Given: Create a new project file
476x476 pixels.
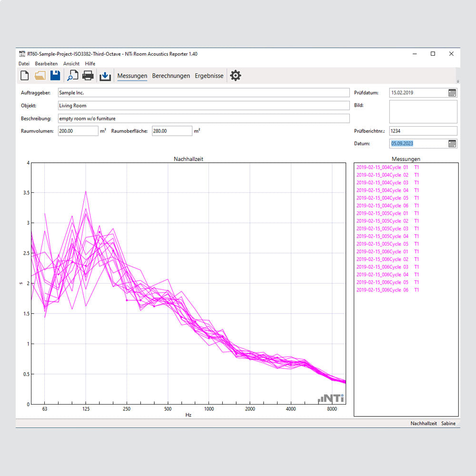Looking at the screenshot, I should (25, 75).
